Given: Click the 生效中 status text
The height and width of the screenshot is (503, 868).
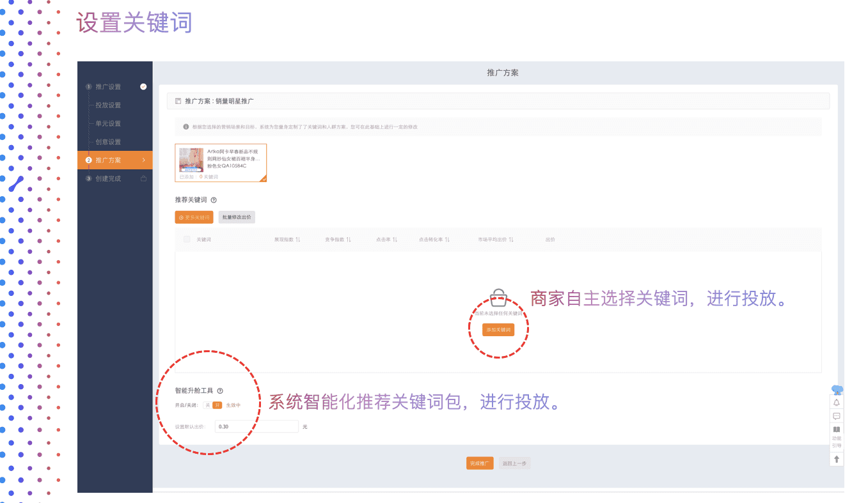Looking at the screenshot, I should pyautogui.click(x=233, y=405).
